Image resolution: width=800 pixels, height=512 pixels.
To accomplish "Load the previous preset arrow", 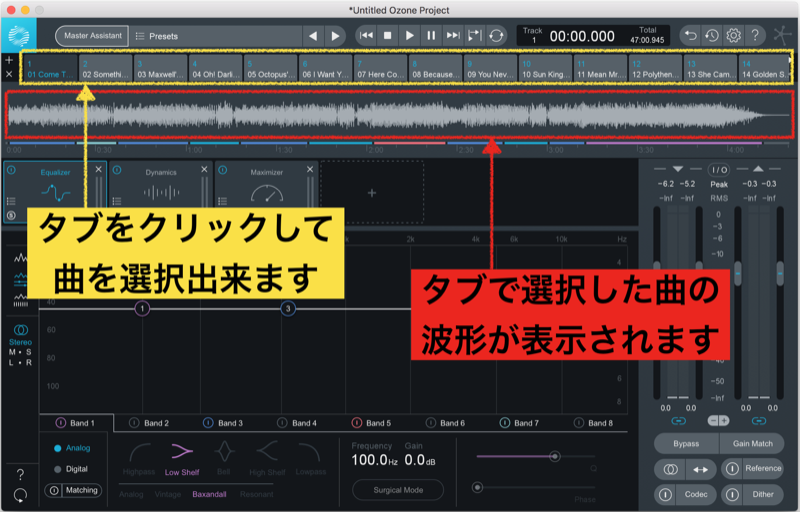I will click(313, 36).
